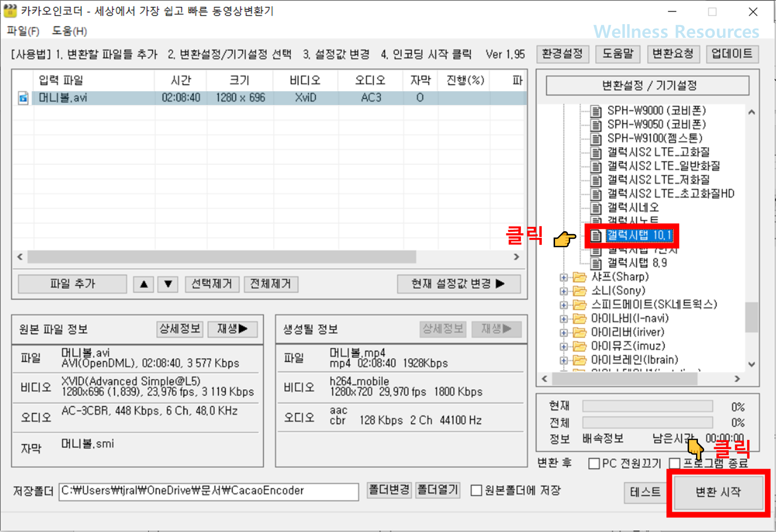The image size is (776, 532).
Task: Start encoding with 변환 시작
Action: pyautogui.click(x=718, y=492)
